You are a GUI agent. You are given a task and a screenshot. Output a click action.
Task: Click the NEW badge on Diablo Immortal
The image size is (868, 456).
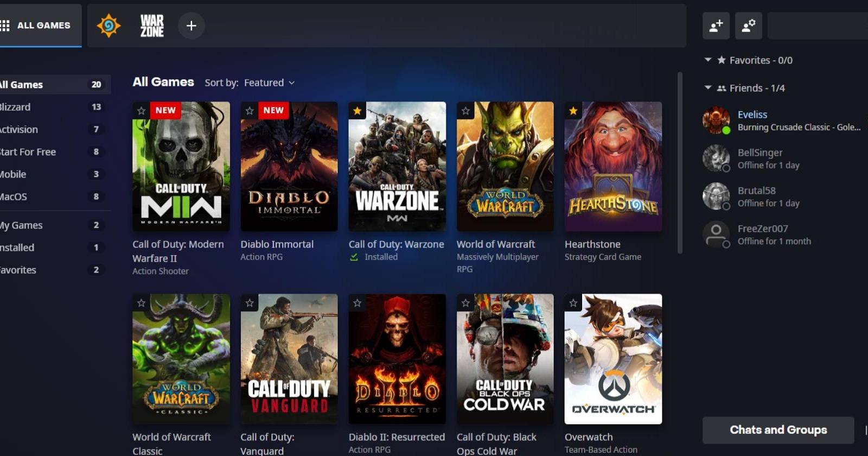click(273, 110)
